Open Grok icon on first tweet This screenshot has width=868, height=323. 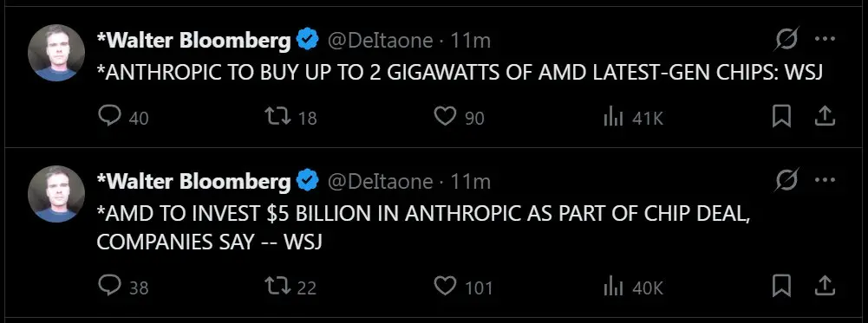pos(786,40)
